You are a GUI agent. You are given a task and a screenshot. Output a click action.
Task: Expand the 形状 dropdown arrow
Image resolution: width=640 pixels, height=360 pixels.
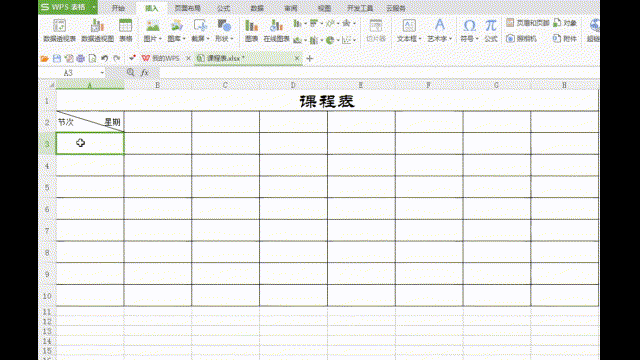click(231, 39)
